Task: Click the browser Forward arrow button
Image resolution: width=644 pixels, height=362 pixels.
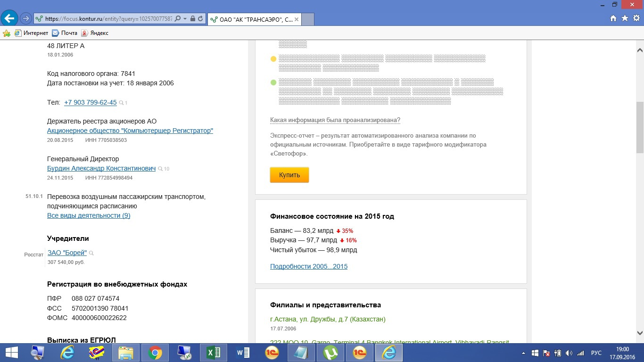Action: (x=26, y=19)
